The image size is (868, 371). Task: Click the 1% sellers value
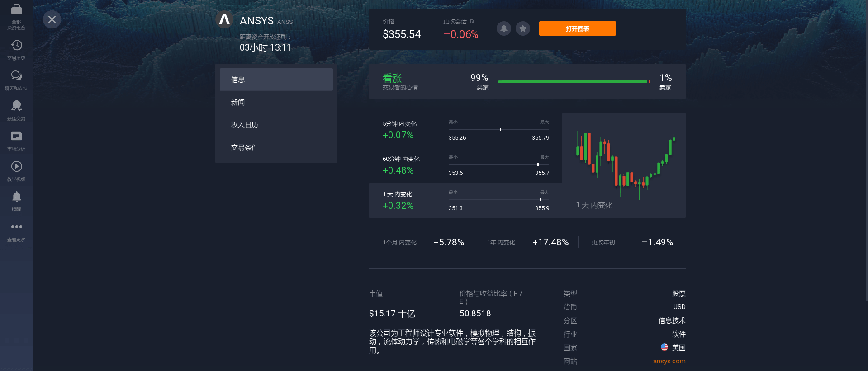(x=666, y=78)
